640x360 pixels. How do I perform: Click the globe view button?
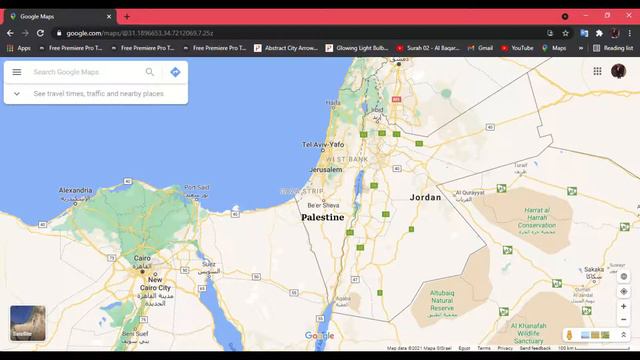coord(623,277)
